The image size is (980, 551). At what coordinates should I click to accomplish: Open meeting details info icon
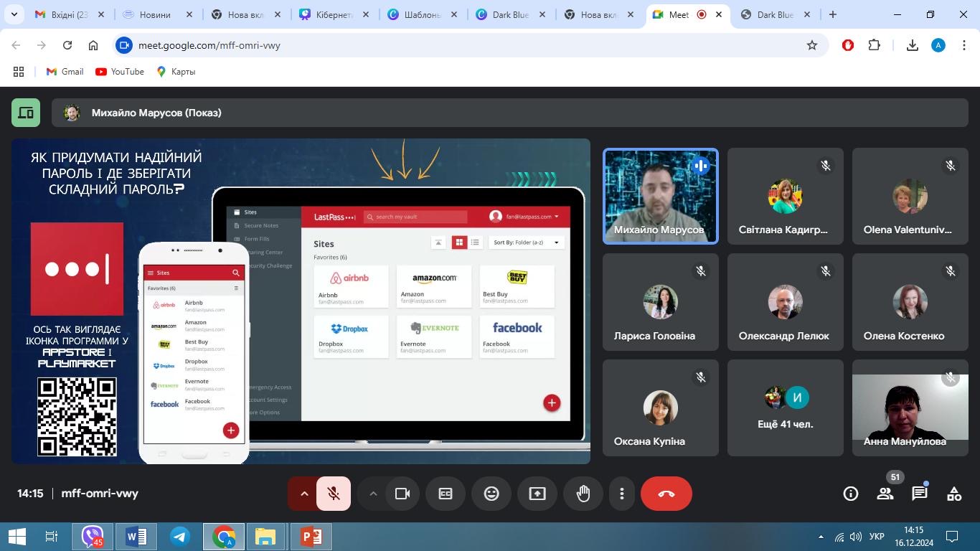point(851,494)
